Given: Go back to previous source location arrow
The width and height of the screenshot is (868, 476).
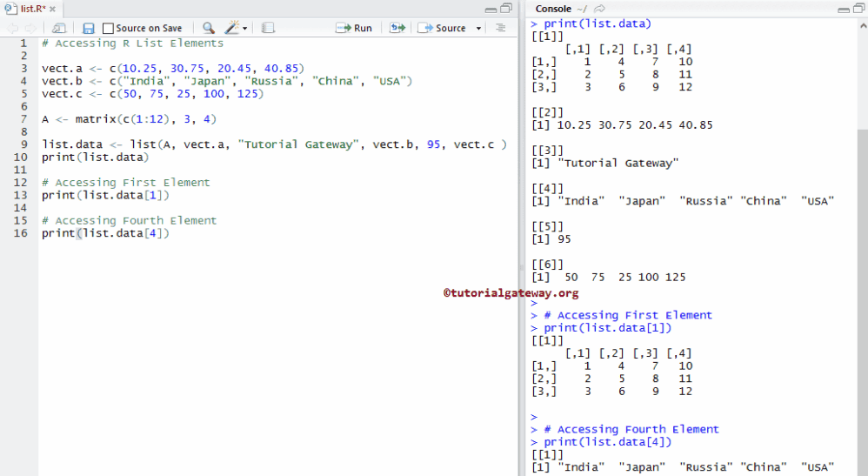Looking at the screenshot, I should (13, 28).
